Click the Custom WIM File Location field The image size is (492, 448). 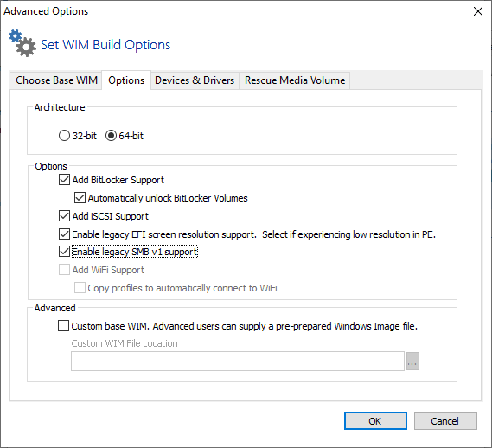point(238,361)
